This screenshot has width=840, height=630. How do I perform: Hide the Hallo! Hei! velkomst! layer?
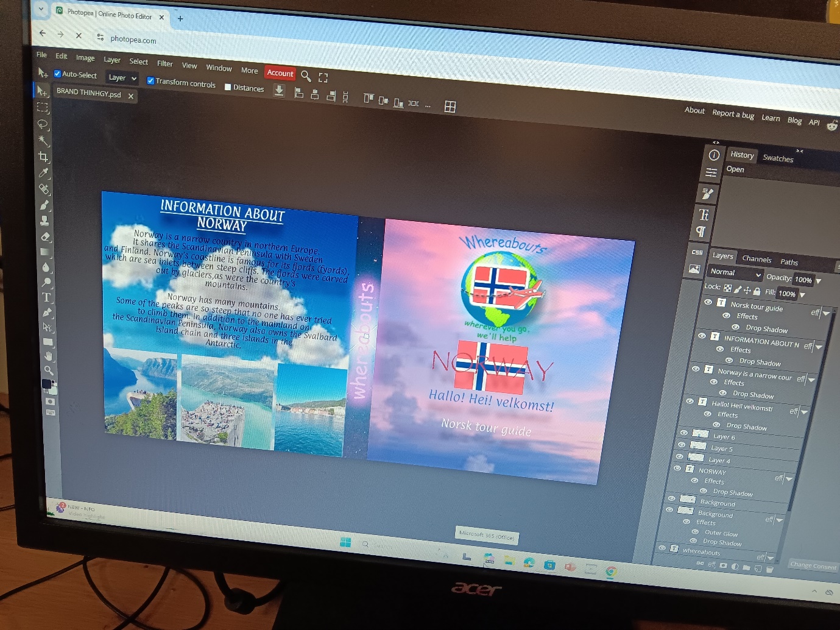click(690, 401)
